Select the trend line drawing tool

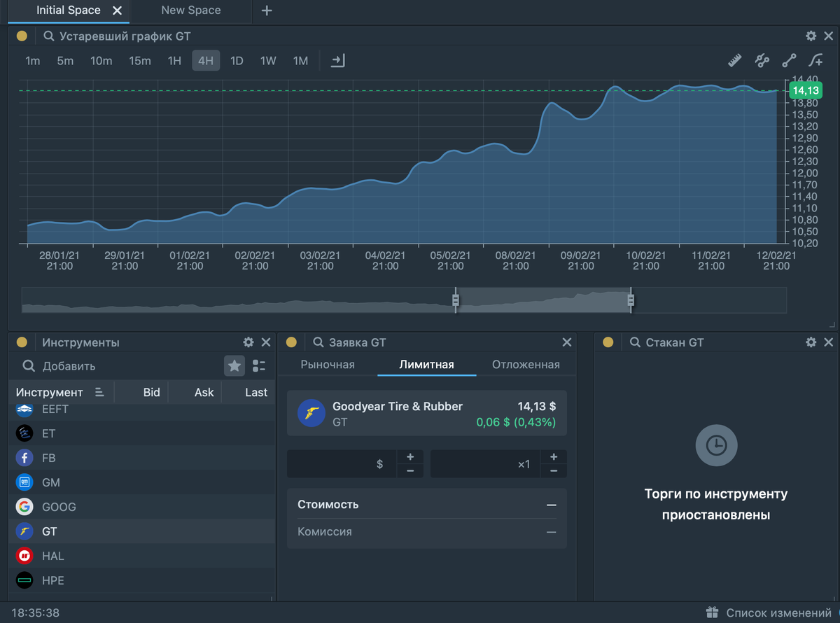(x=789, y=61)
